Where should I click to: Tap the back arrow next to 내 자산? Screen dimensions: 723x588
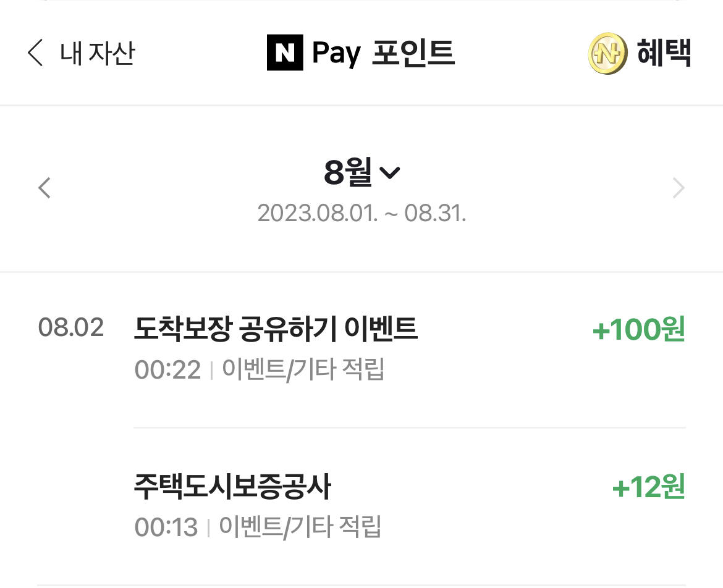35,52
